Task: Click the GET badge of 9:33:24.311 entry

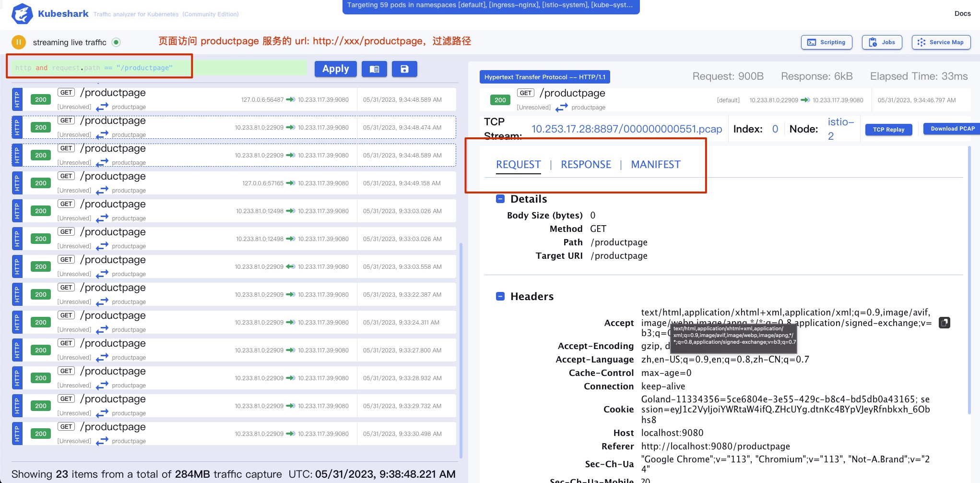Action: (x=66, y=315)
